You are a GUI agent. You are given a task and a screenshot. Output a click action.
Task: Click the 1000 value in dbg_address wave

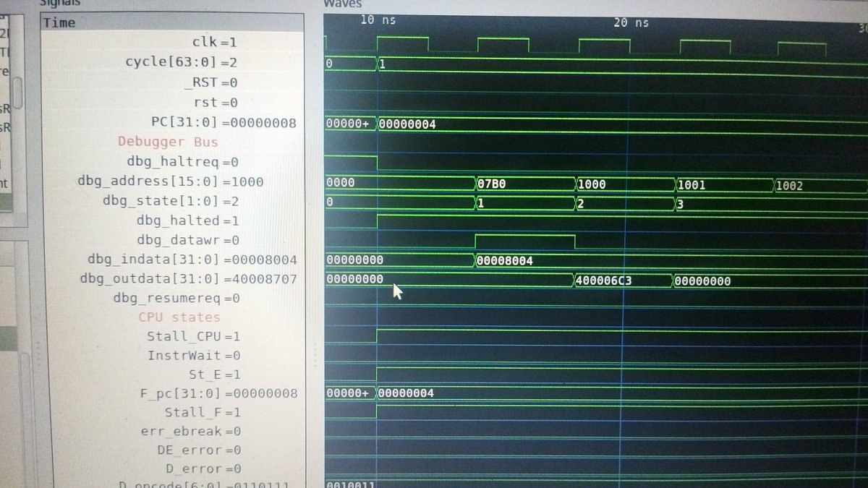592,184
